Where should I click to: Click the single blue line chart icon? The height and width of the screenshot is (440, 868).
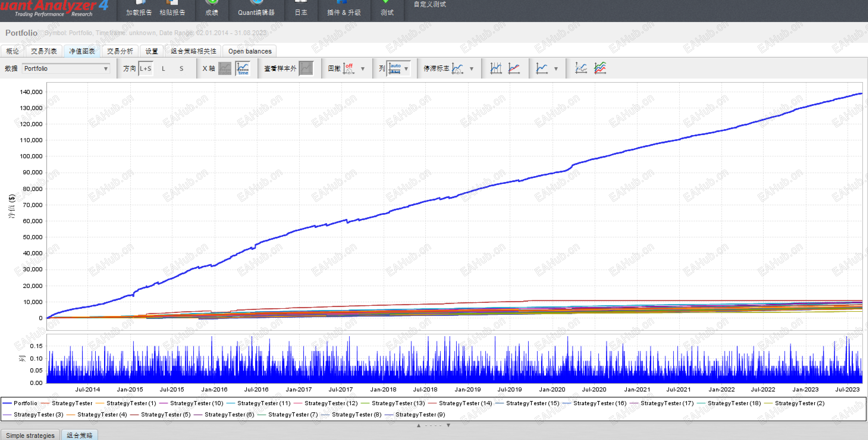pos(542,68)
